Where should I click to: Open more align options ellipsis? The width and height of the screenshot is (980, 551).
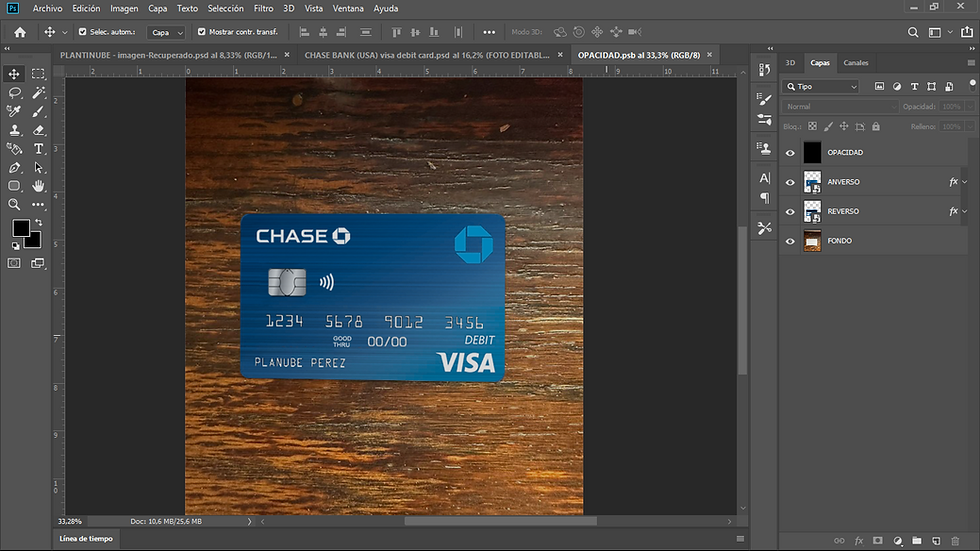tap(489, 32)
